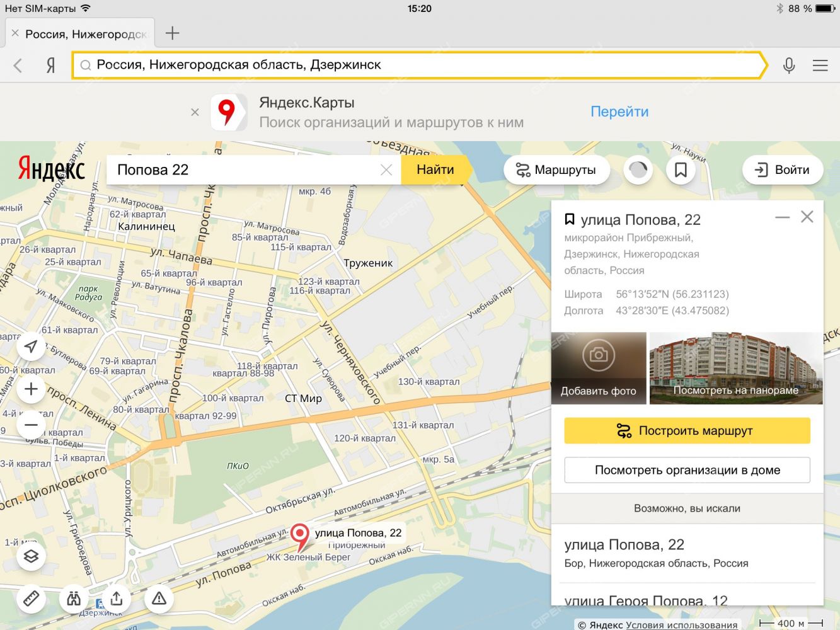Screen dimensions: 840x630
Task: Open the browser hamburger menu
Action: pos(820,65)
